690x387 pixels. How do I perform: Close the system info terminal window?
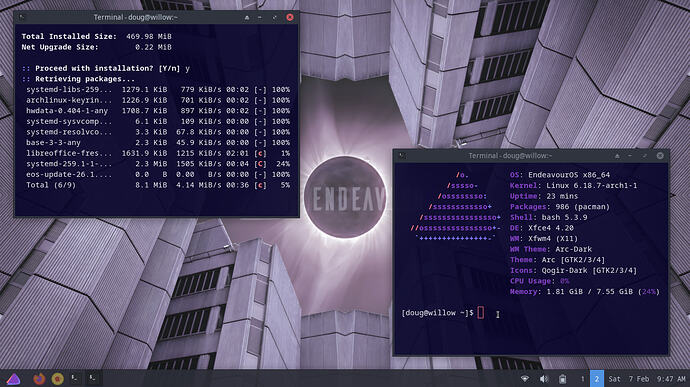tap(660, 155)
